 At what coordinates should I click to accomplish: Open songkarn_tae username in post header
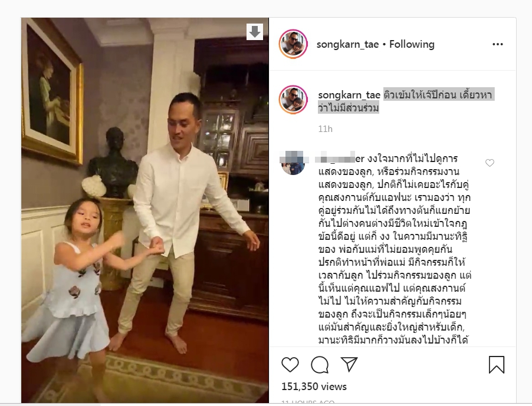click(x=347, y=44)
